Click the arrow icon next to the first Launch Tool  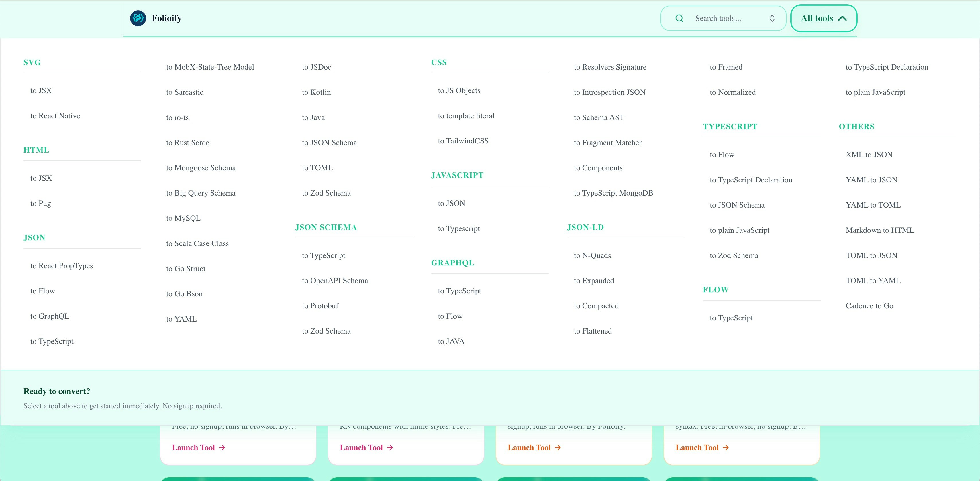coord(222,448)
